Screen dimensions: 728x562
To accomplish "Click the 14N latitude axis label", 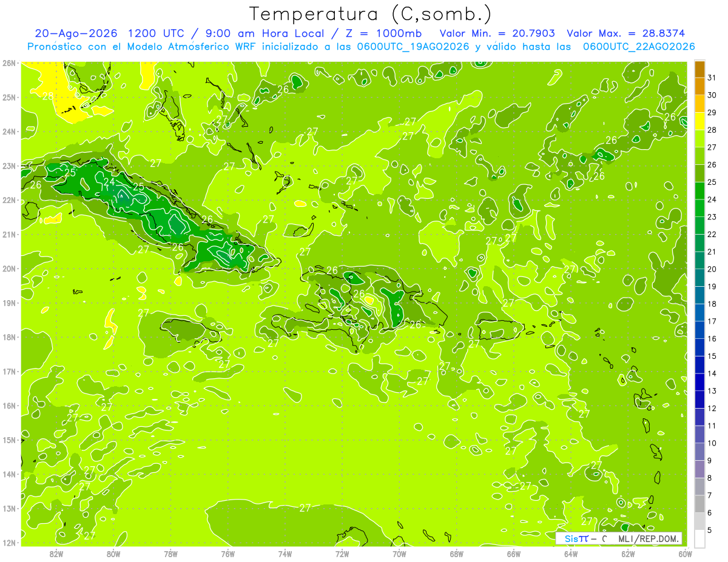I will 8,474.
